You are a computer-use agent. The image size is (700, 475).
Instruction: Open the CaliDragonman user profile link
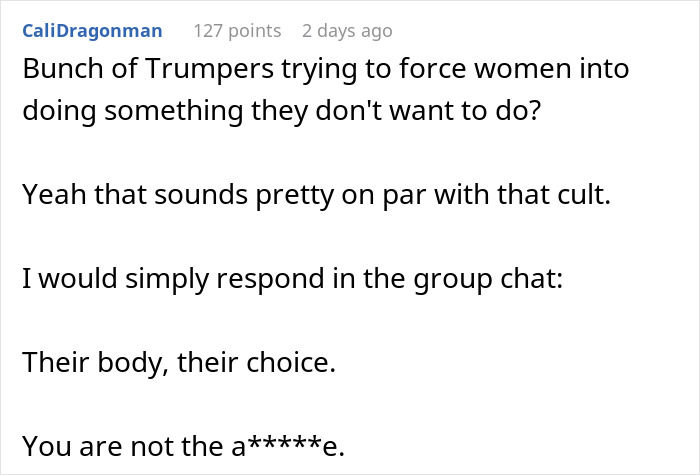coord(91,31)
